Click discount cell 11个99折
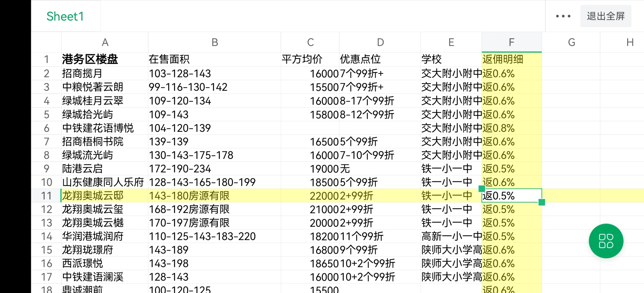Image resolution: width=644 pixels, height=293 pixels. (380, 236)
